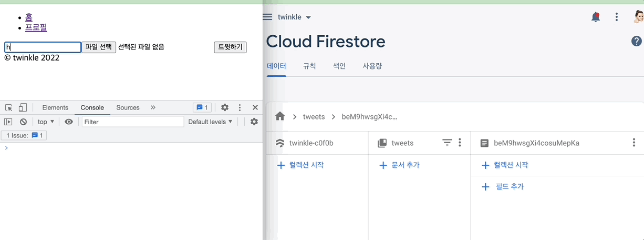Activate DevTools inspect element picker

(8, 107)
